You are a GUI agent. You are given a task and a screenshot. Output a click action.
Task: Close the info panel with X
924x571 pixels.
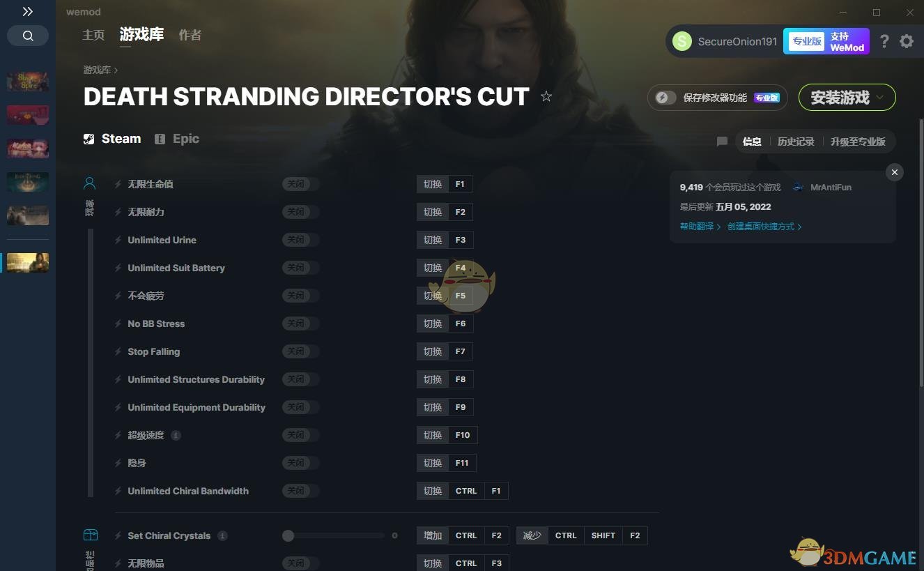click(x=895, y=172)
